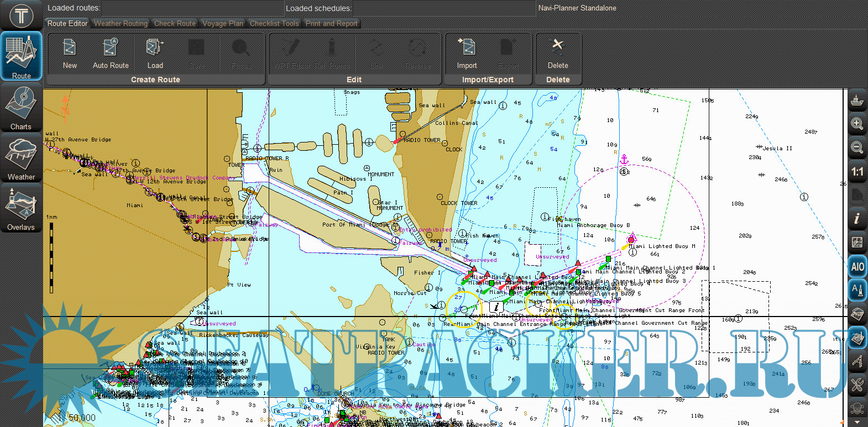The width and height of the screenshot is (868, 427).
Task: Open the Charts panel in sidebar
Action: tap(21, 108)
